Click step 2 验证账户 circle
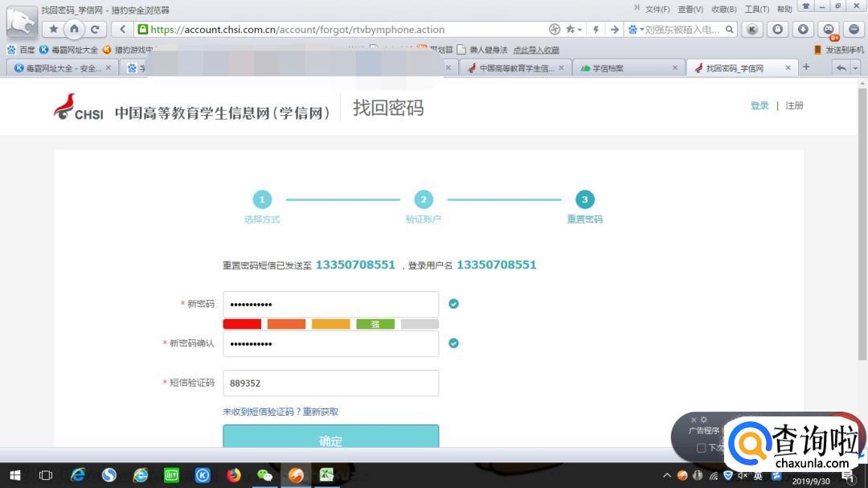The width and height of the screenshot is (868, 488). pyautogui.click(x=424, y=199)
